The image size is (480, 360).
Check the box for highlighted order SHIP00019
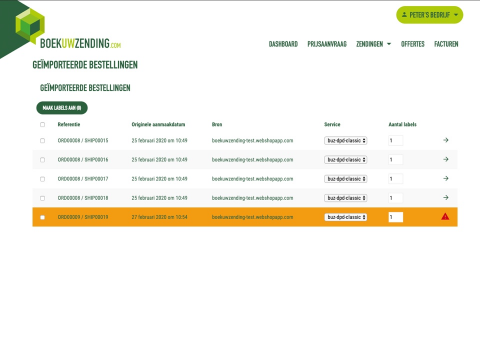[x=42, y=217]
